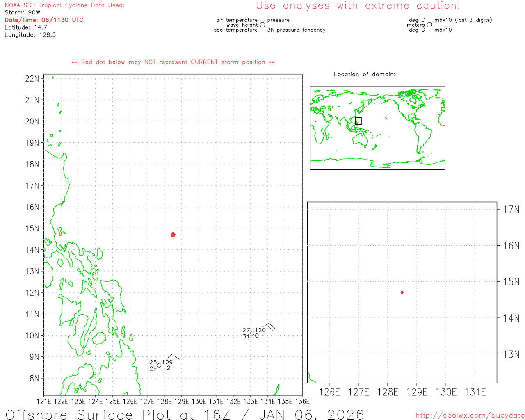Viewport: 525px width, 420px height.
Task: Click the 136E longitude axis label
Action: 302,401
